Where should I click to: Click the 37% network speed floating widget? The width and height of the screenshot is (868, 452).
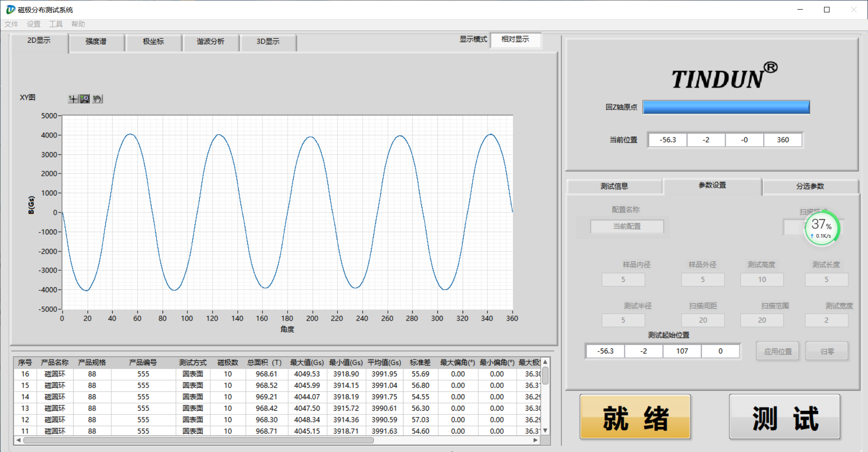822,228
